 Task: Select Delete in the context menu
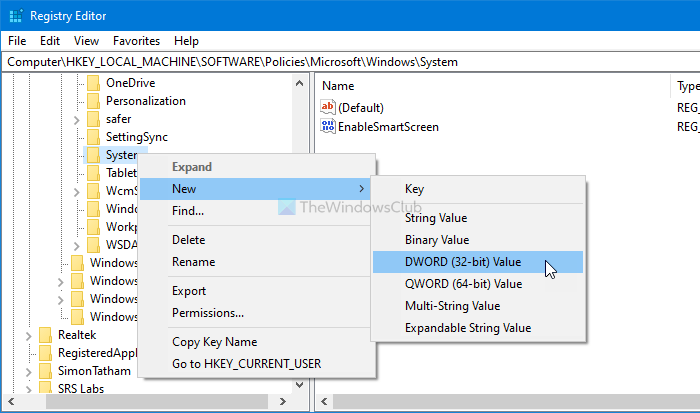click(257, 240)
